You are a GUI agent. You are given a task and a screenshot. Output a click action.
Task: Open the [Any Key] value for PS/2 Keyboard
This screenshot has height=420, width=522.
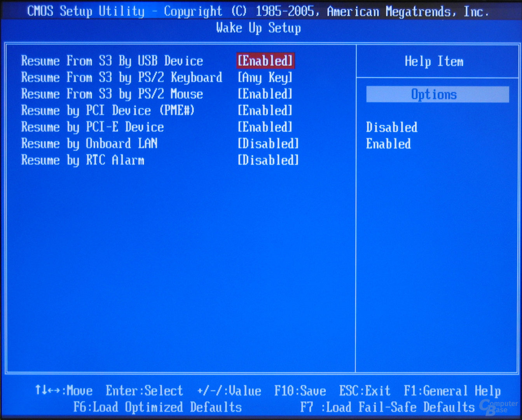pyautogui.click(x=265, y=78)
